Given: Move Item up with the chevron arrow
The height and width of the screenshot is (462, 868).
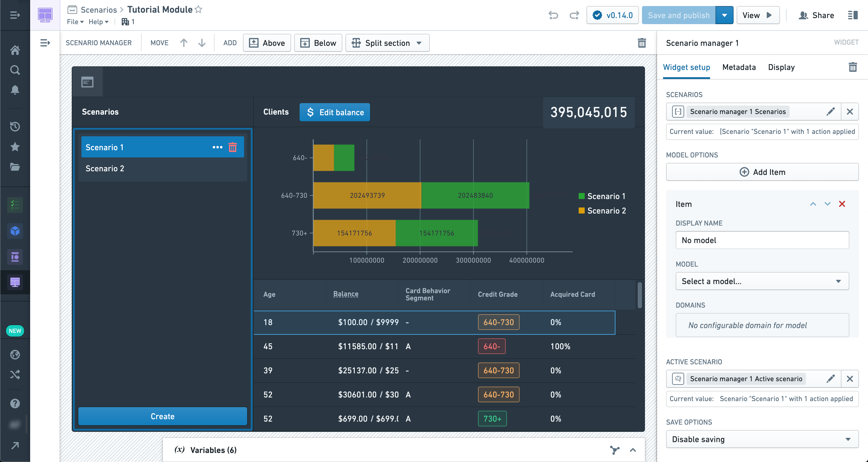Looking at the screenshot, I should coord(813,204).
